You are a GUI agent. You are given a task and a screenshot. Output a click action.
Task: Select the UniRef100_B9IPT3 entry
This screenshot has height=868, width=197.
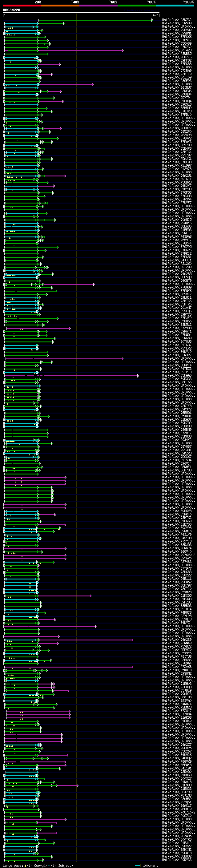pos(176,372)
